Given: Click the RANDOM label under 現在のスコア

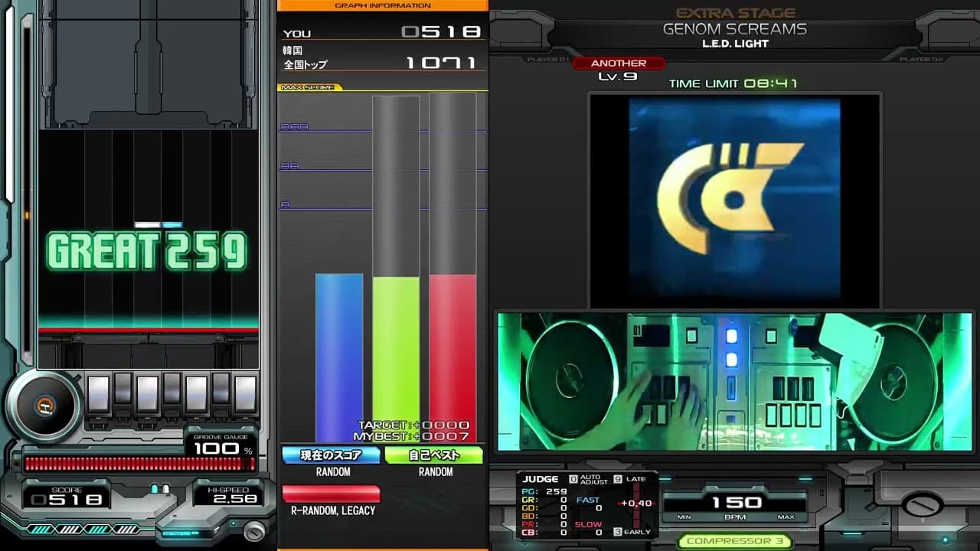Looking at the screenshot, I should [x=333, y=472].
